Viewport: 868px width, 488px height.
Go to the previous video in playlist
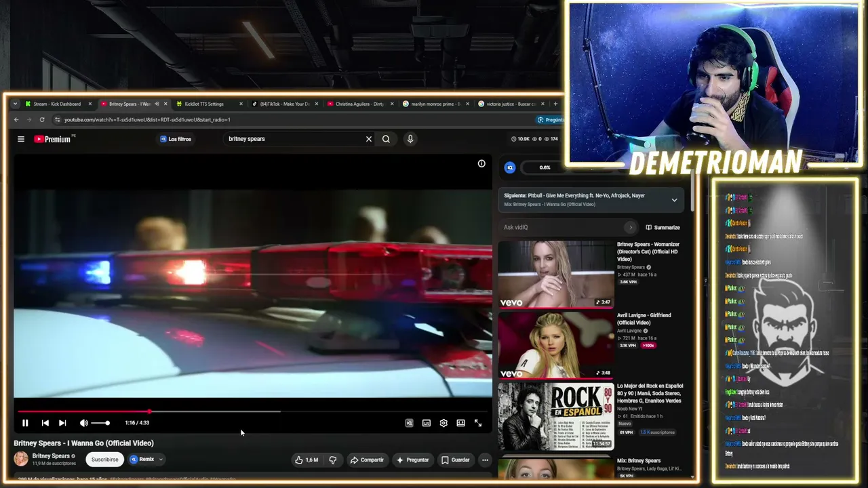coord(45,423)
